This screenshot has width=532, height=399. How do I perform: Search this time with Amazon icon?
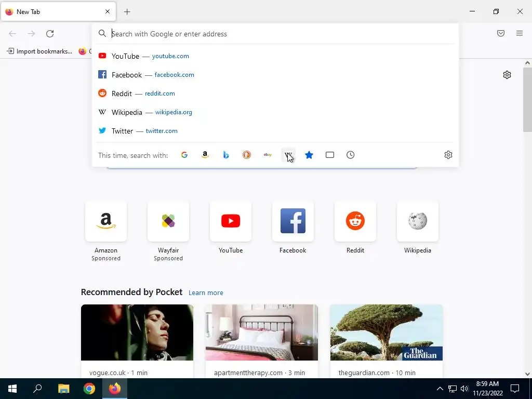pyautogui.click(x=205, y=155)
